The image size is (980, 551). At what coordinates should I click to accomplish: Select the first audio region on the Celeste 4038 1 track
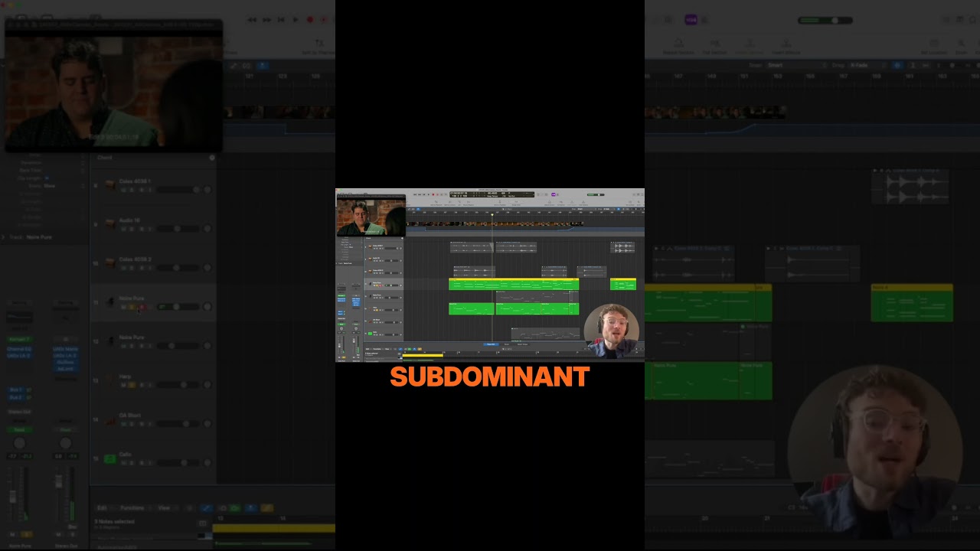pos(472,247)
